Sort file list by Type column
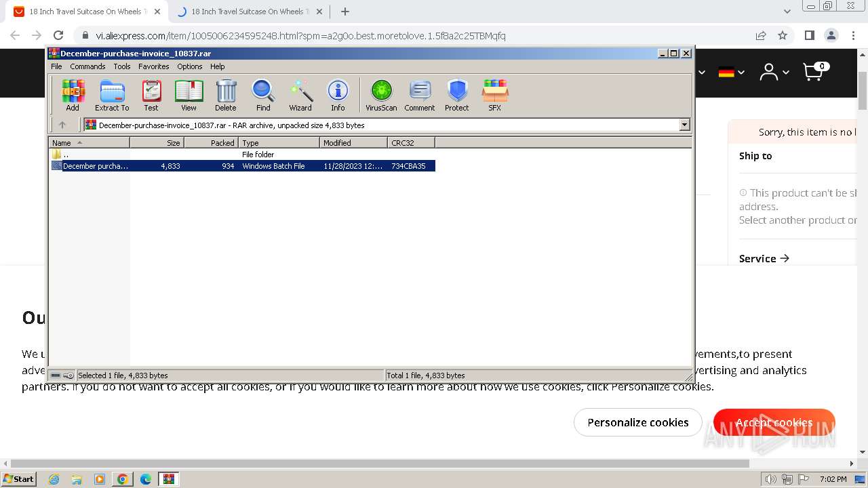 coord(279,142)
